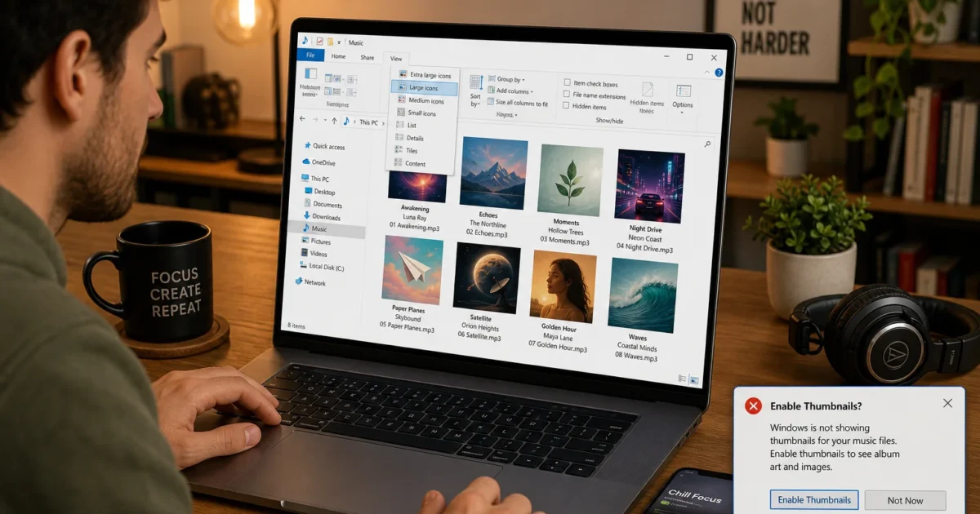Collapse the ribbon with the chevron
This screenshot has height=514, width=980.
(707, 72)
